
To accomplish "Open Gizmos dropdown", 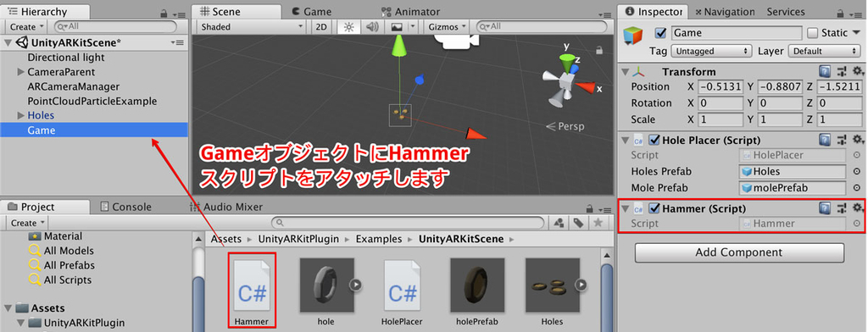I will (448, 26).
